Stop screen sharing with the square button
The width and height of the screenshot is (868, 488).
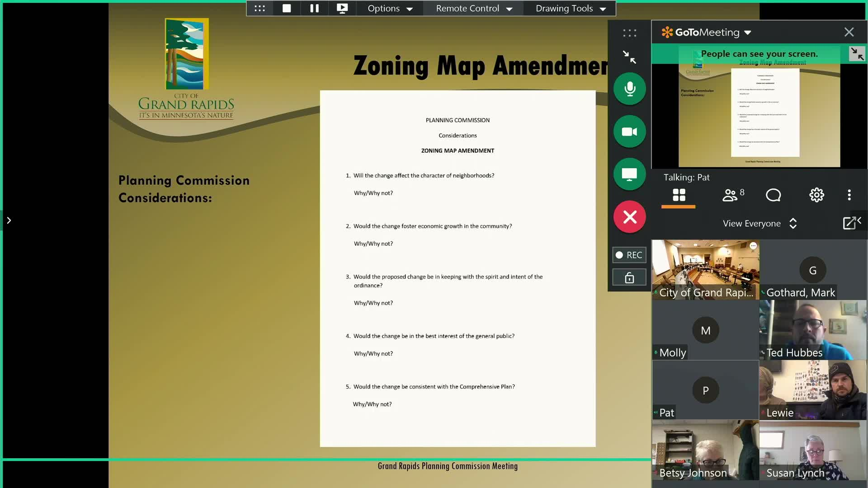click(287, 8)
